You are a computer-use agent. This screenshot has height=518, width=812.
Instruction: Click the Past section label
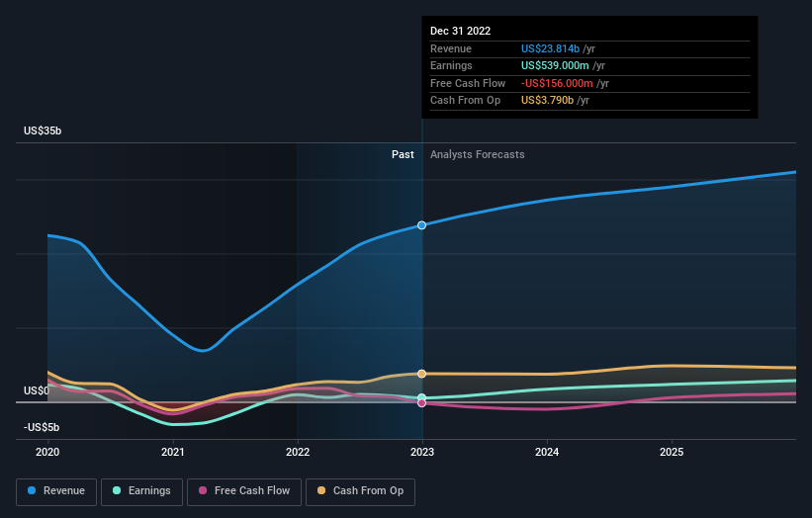coord(403,154)
